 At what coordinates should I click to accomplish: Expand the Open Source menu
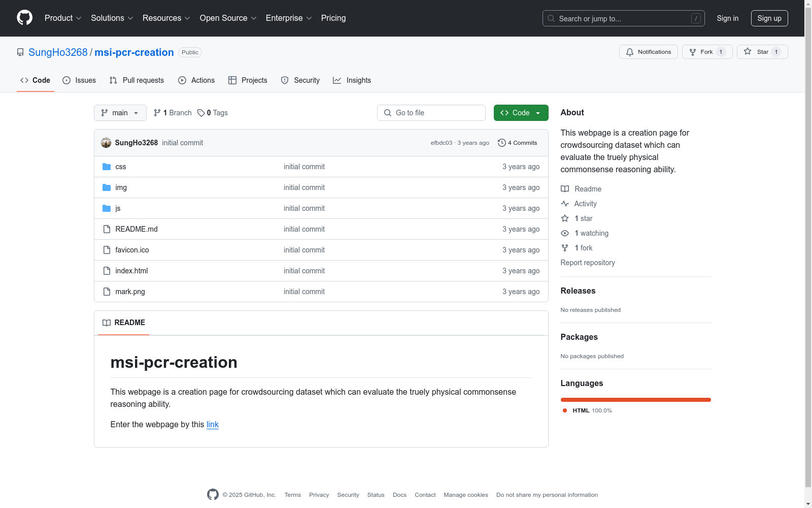pyautogui.click(x=228, y=18)
